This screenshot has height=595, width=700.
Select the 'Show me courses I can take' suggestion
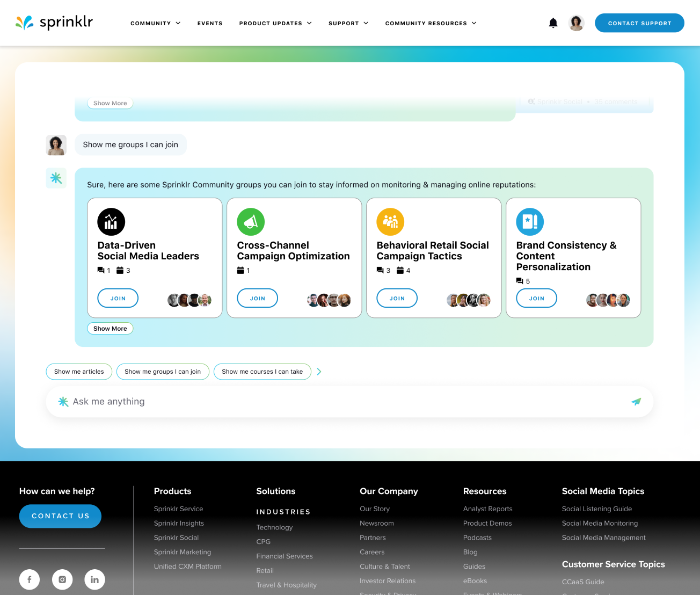pos(262,372)
